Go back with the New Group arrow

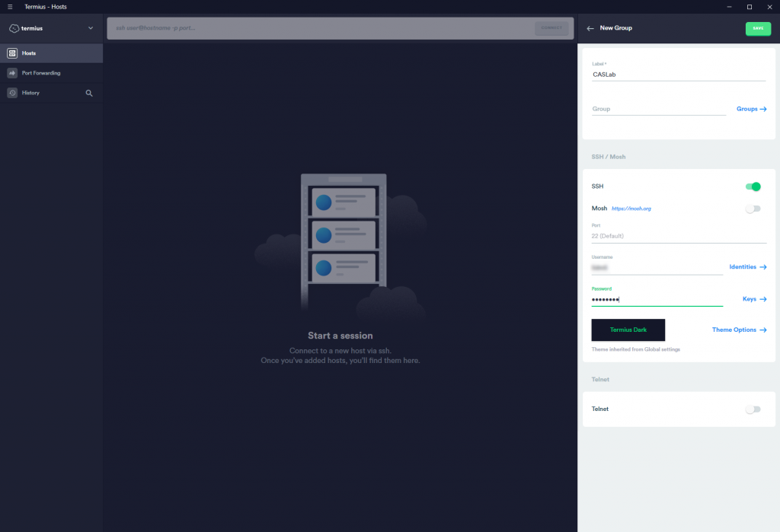click(x=590, y=28)
